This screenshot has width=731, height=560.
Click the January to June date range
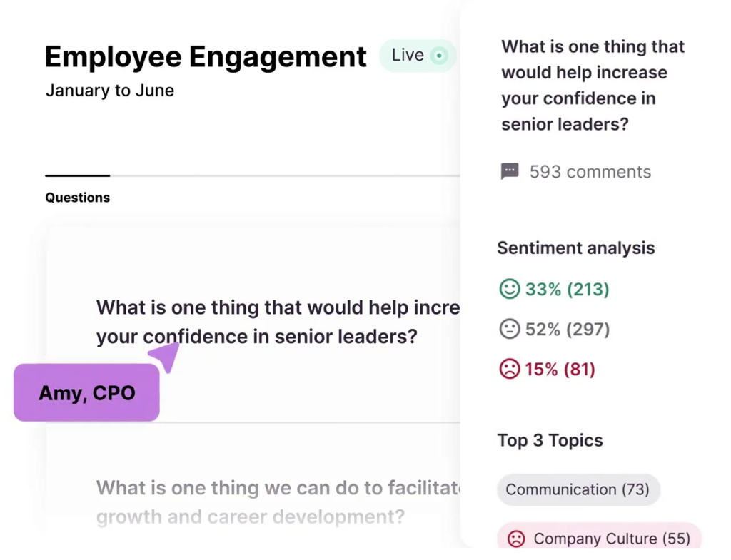pyautogui.click(x=109, y=91)
